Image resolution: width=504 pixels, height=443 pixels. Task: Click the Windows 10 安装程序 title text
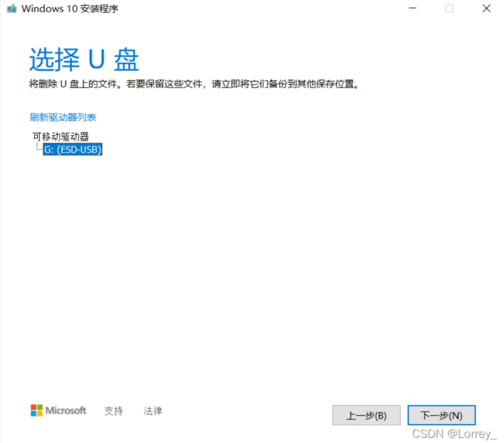coord(70,9)
